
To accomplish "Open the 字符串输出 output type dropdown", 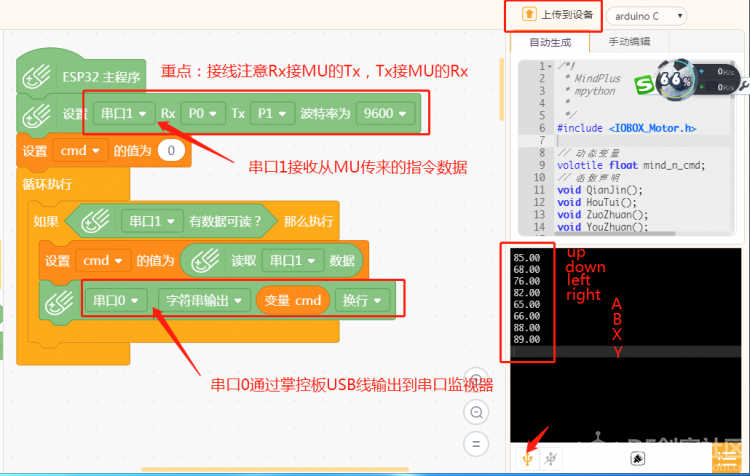I will 204,300.
